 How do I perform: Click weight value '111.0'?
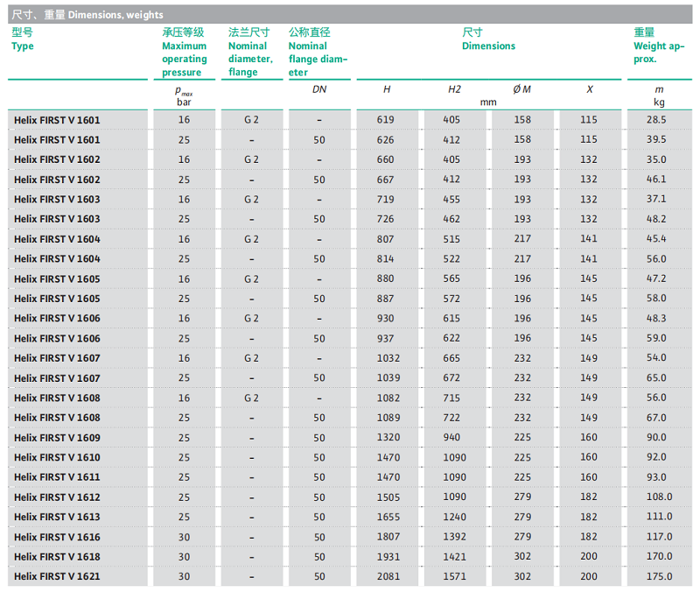(660, 517)
